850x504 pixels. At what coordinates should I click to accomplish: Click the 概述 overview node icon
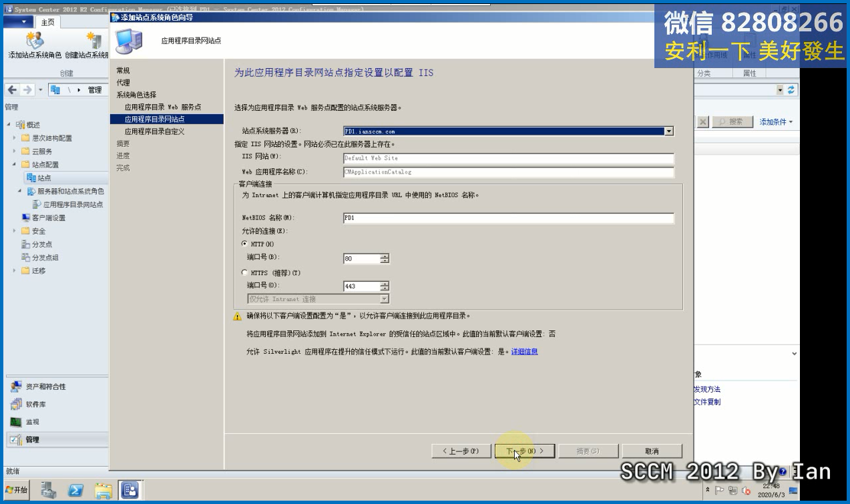coord(21,125)
